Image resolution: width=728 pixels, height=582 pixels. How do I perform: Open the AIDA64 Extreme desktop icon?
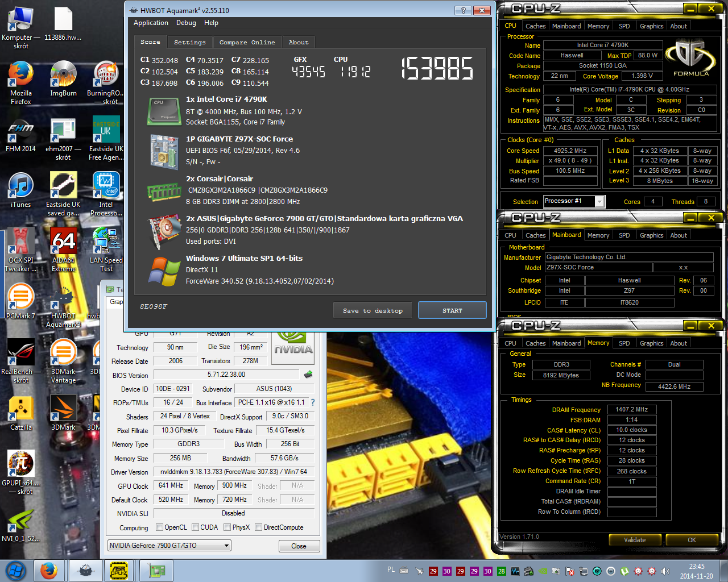(x=63, y=250)
